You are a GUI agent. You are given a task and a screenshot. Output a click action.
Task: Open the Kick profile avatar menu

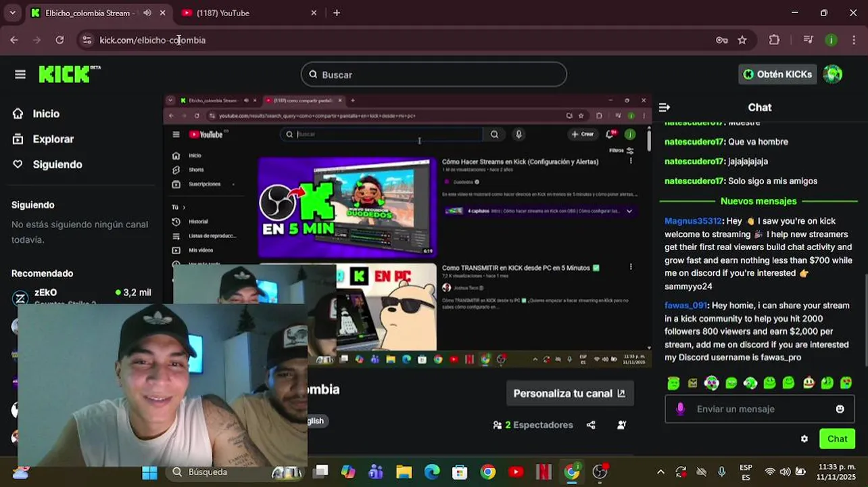[x=833, y=74]
